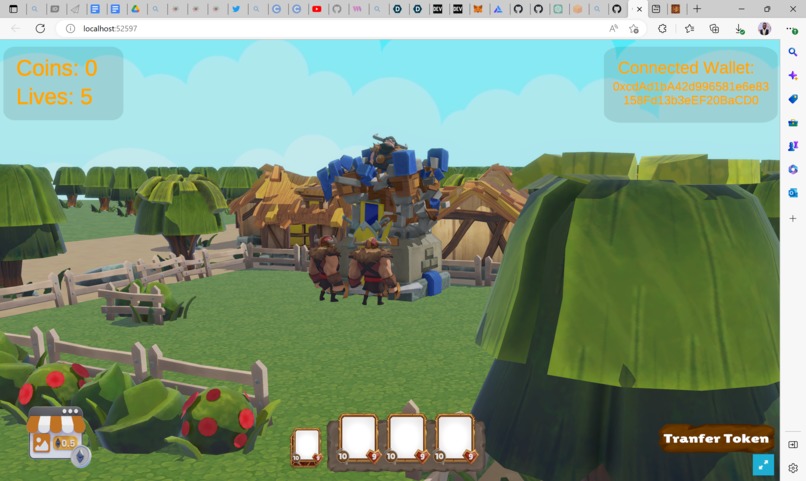
Task: Switch to the Google Drive tab
Action: point(135,9)
